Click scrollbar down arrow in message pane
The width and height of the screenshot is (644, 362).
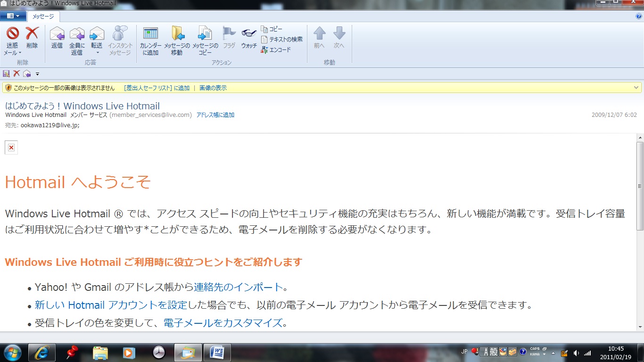point(640,327)
